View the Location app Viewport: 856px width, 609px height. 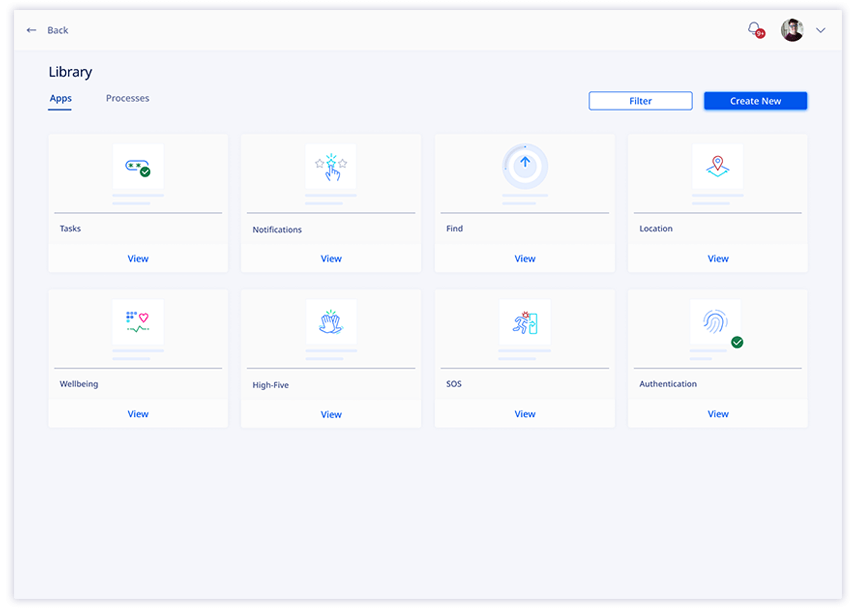(718, 259)
